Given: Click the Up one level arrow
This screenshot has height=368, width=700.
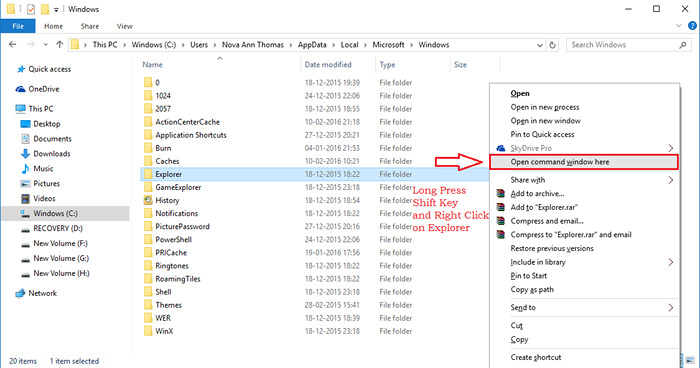Looking at the screenshot, I should pos(59,45).
